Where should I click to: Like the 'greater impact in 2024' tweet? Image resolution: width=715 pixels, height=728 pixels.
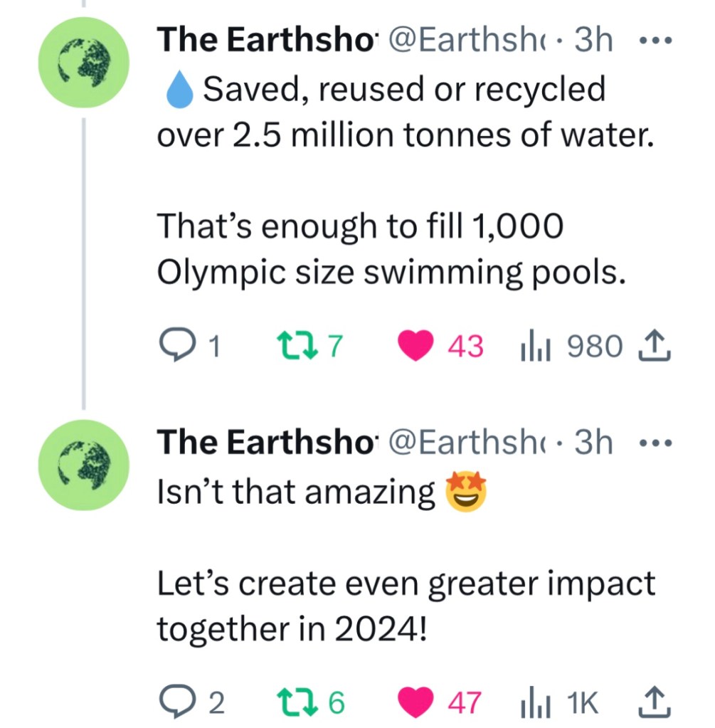coord(417,703)
